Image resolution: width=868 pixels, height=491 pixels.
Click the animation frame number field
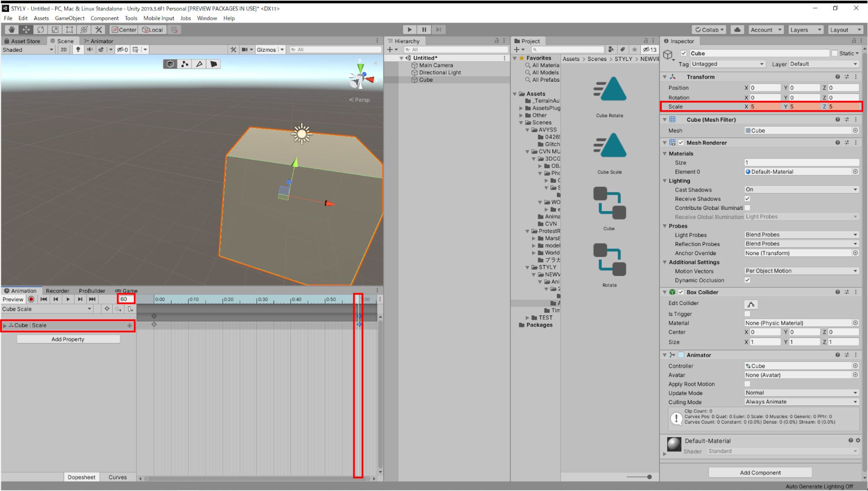pos(125,299)
